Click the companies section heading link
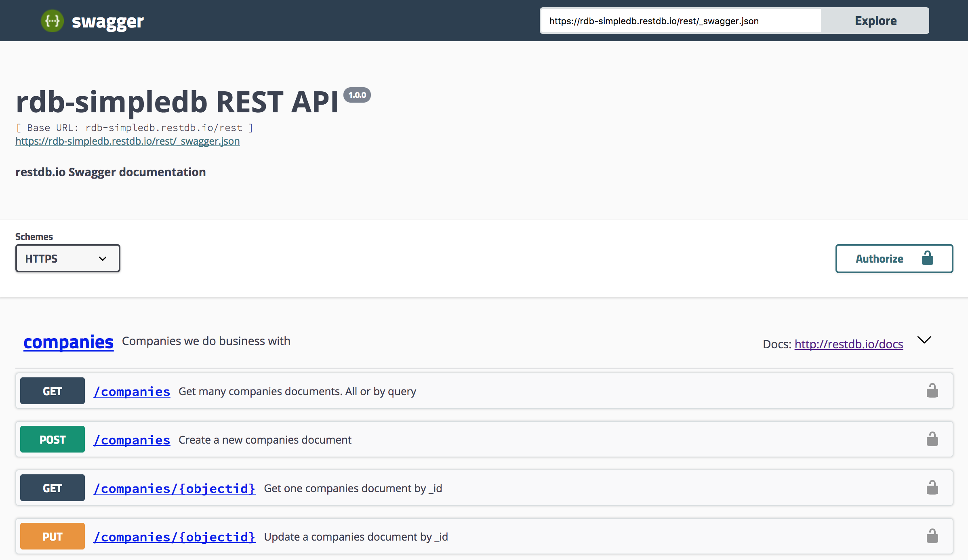The height and width of the screenshot is (560, 968). tap(68, 341)
